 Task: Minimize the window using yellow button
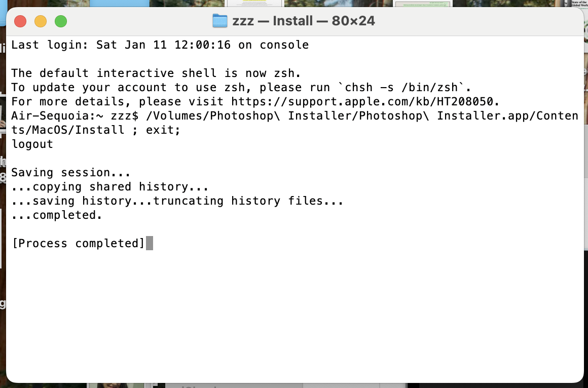pyautogui.click(x=41, y=21)
